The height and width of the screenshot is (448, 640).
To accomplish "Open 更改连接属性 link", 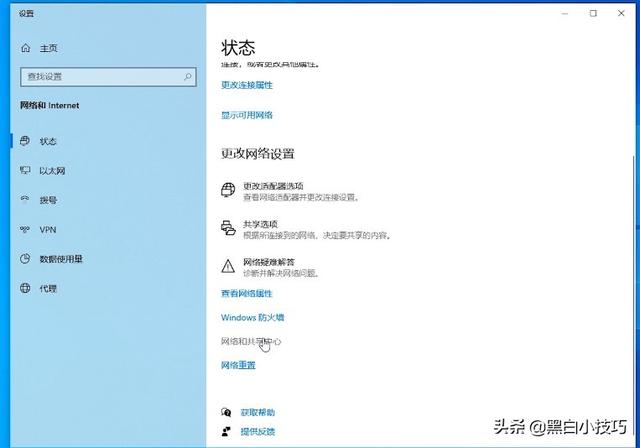I will click(x=247, y=85).
